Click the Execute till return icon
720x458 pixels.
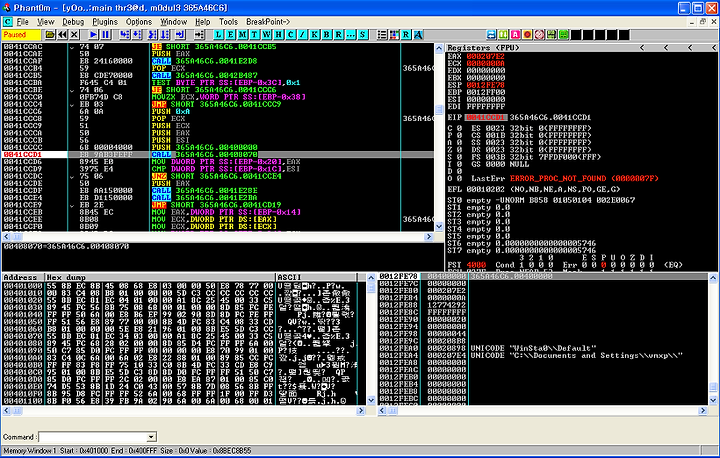click(x=180, y=34)
